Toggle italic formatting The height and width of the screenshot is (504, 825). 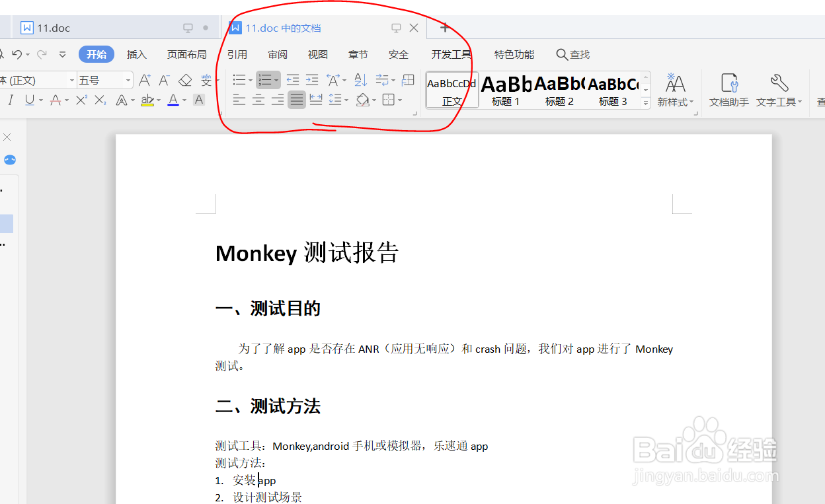coord(10,100)
